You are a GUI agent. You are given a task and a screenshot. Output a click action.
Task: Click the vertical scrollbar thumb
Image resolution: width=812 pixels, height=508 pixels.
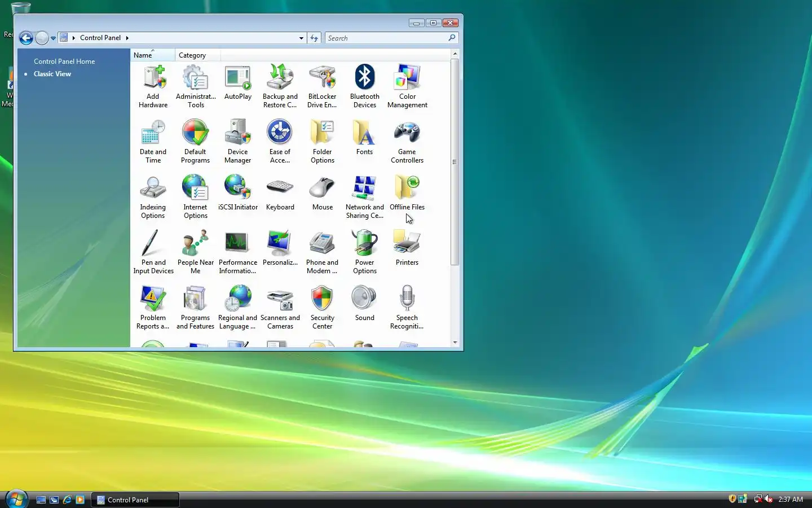[454, 162]
